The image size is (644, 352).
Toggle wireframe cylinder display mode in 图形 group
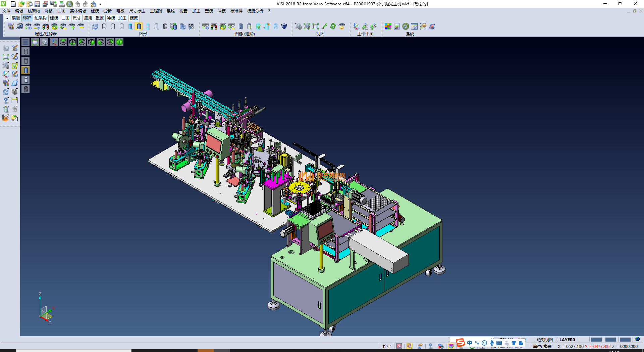tap(104, 26)
